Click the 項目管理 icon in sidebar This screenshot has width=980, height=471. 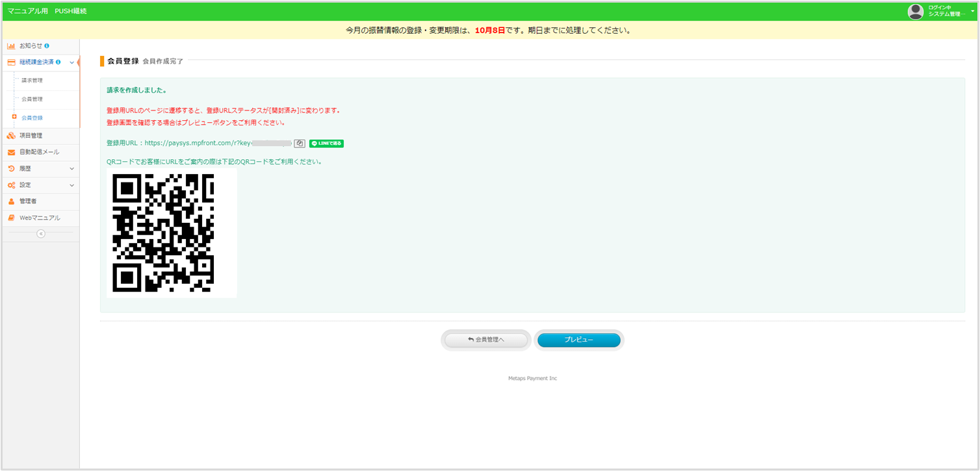click(11, 136)
